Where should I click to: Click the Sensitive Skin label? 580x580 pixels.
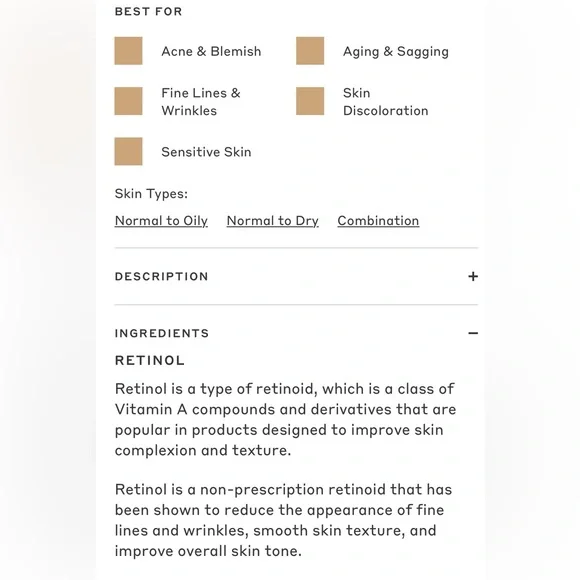pos(206,152)
